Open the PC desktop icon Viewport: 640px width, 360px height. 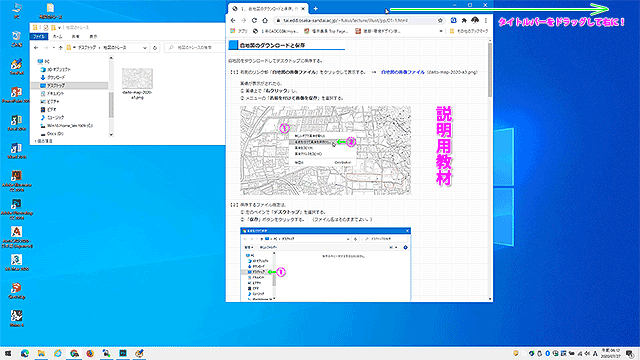16,11
